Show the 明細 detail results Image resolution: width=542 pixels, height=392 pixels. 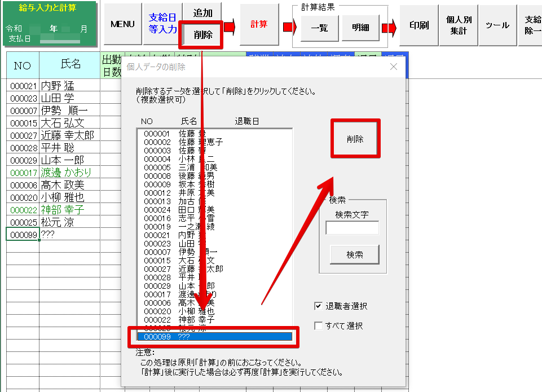(360, 28)
